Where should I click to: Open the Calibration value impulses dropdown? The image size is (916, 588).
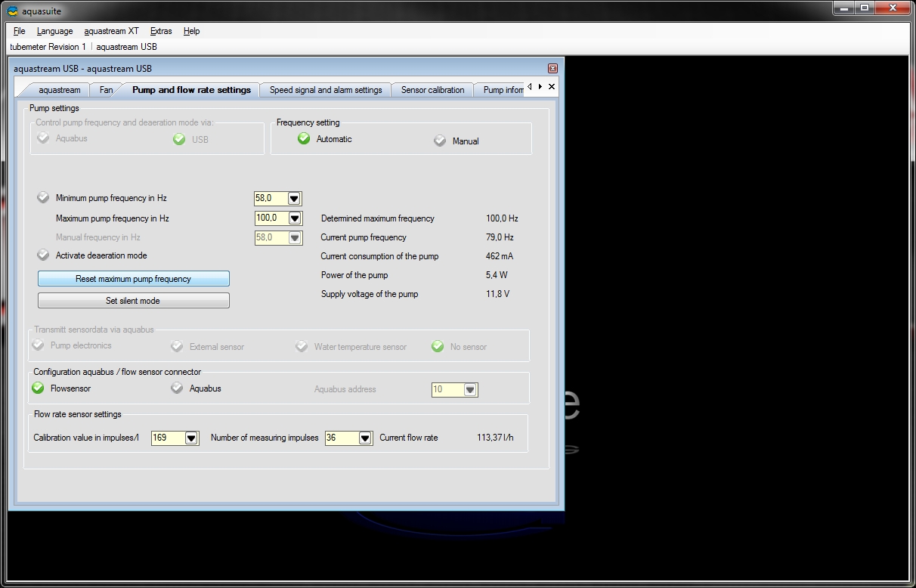pyautogui.click(x=191, y=438)
